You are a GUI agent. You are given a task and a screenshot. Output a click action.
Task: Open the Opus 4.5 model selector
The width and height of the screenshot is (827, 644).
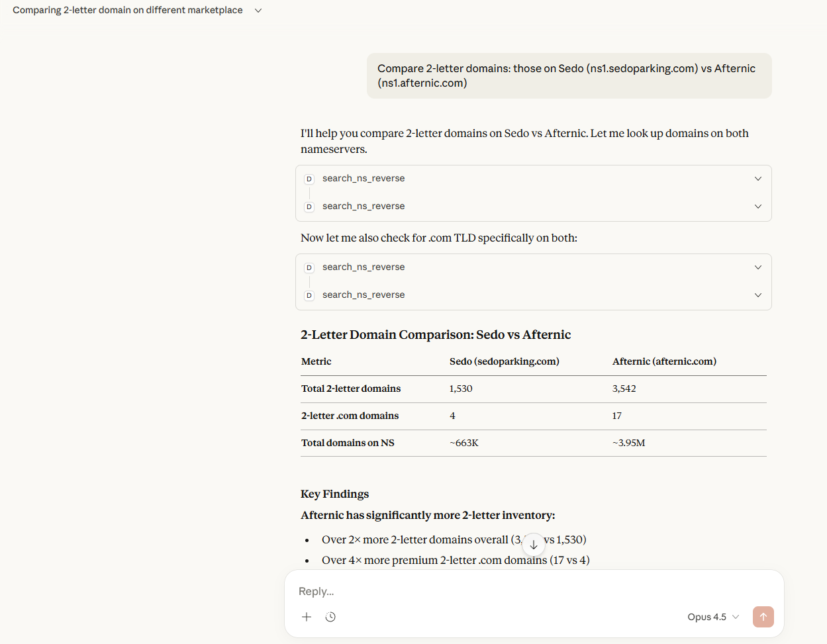pos(712,617)
